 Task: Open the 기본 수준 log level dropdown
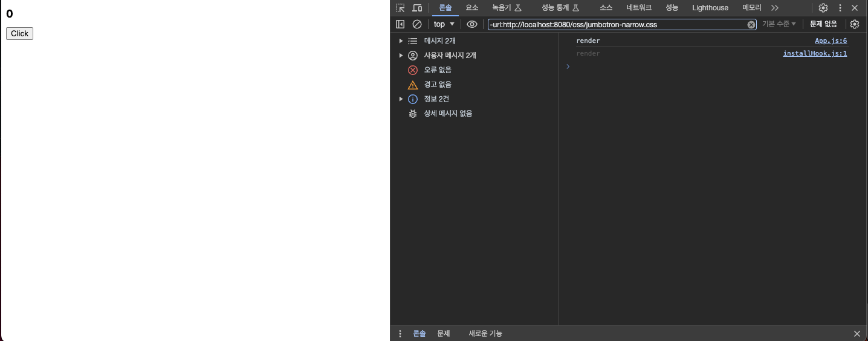tap(779, 24)
